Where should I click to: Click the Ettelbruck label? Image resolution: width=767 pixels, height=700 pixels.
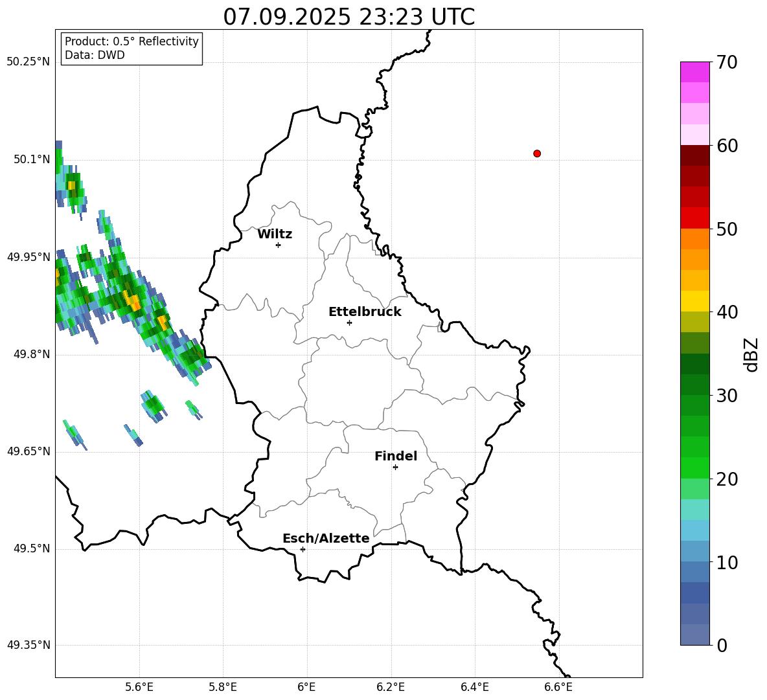(x=365, y=312)
